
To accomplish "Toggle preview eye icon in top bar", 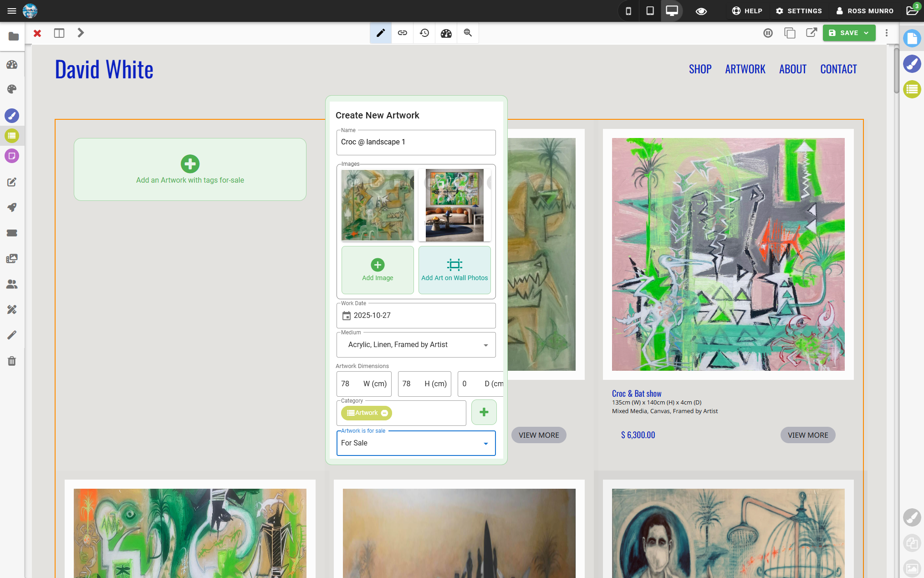I will 701,10.
